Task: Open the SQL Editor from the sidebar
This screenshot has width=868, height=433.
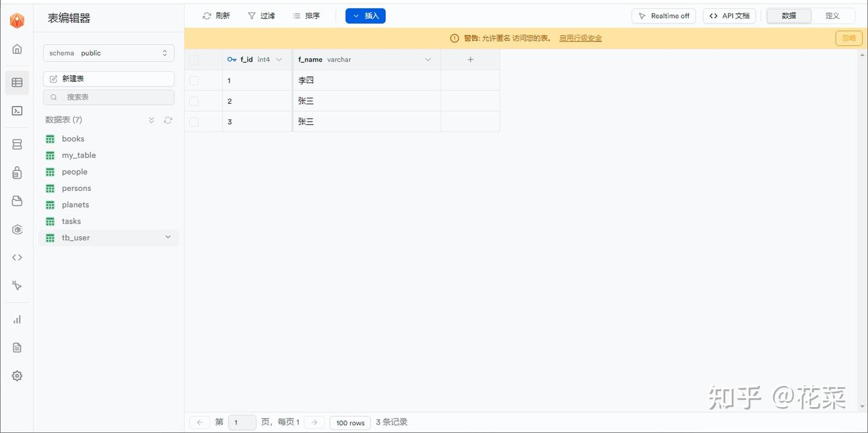Action: tap(16, 111)
